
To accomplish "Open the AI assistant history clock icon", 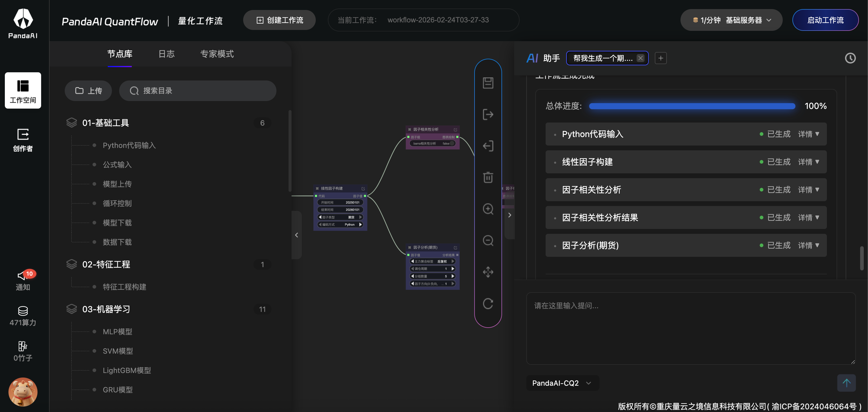I will (x=850, y=58).
